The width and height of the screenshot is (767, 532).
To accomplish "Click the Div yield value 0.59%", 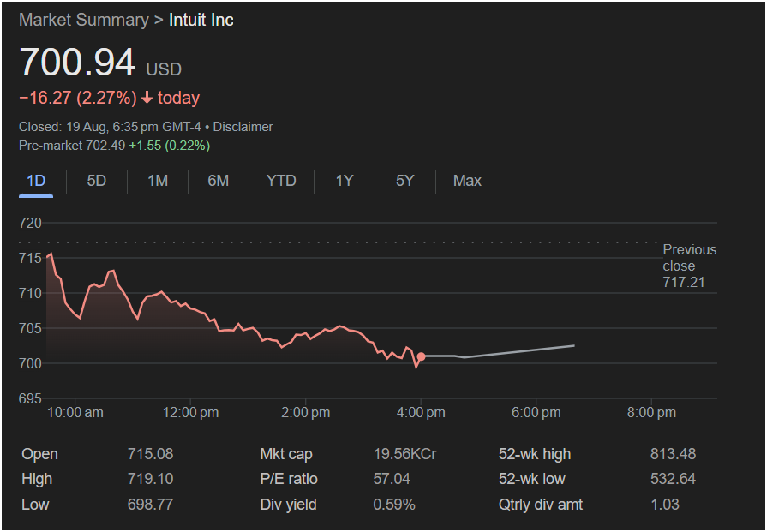I will point(393,504).
